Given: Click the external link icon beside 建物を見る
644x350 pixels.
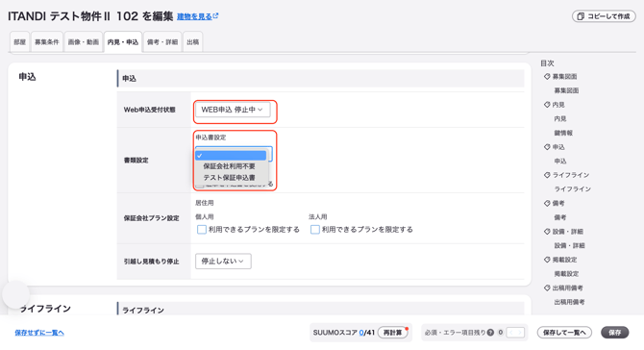Looking at the screenshot, I should [215, 16].
